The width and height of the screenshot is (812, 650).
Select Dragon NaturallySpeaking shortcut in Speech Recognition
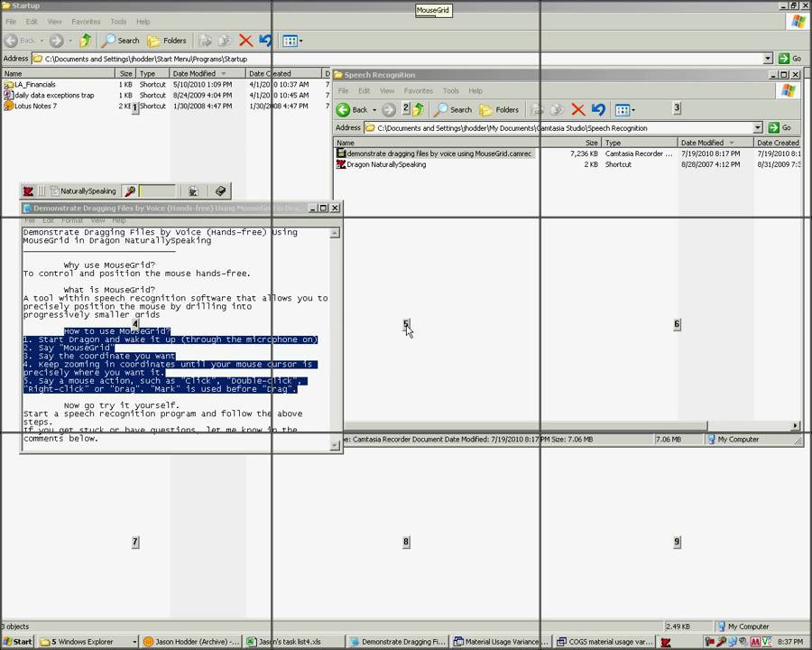click(381, 165)
